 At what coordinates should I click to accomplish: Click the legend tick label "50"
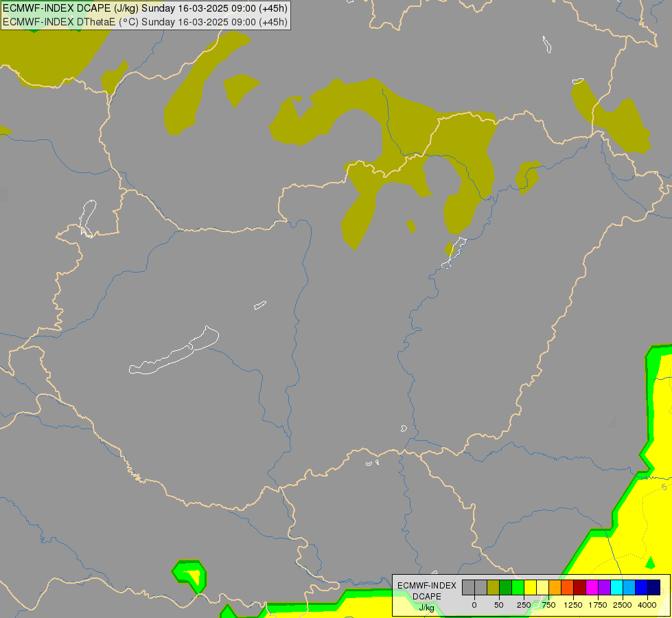(x=499, y=605)
